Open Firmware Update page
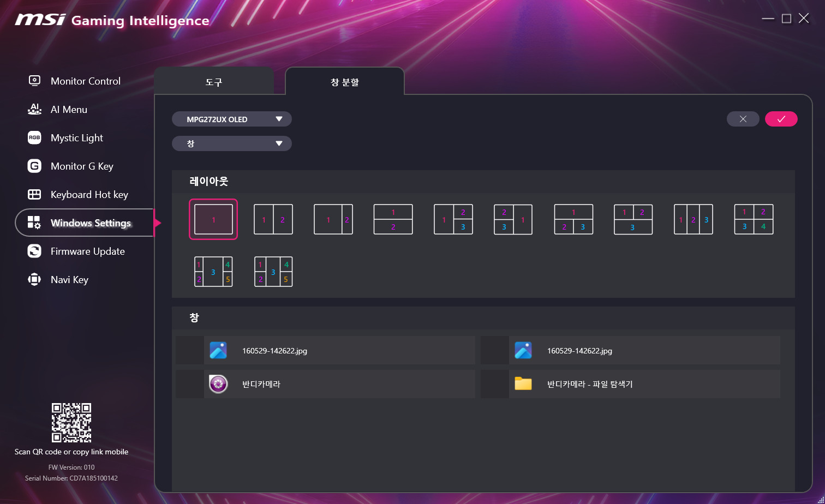Viewport: 825px width, 504px height. (x=87, y=251)
